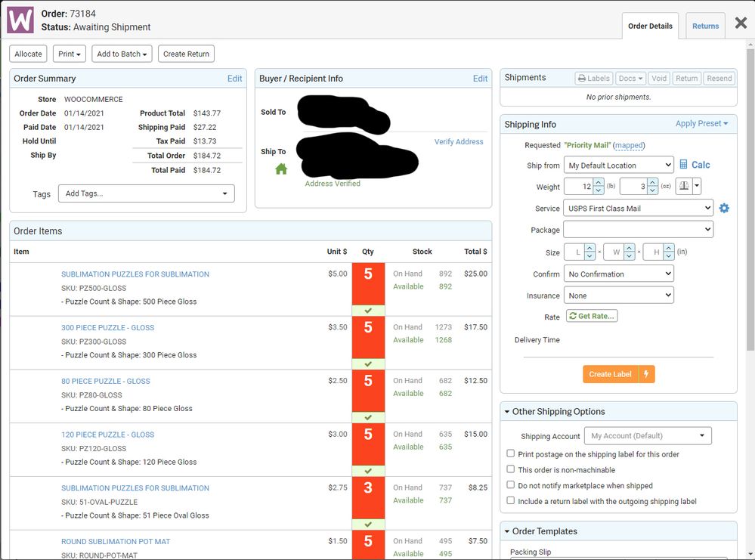Collapse the Other Shipping Options section

[506, 412]
